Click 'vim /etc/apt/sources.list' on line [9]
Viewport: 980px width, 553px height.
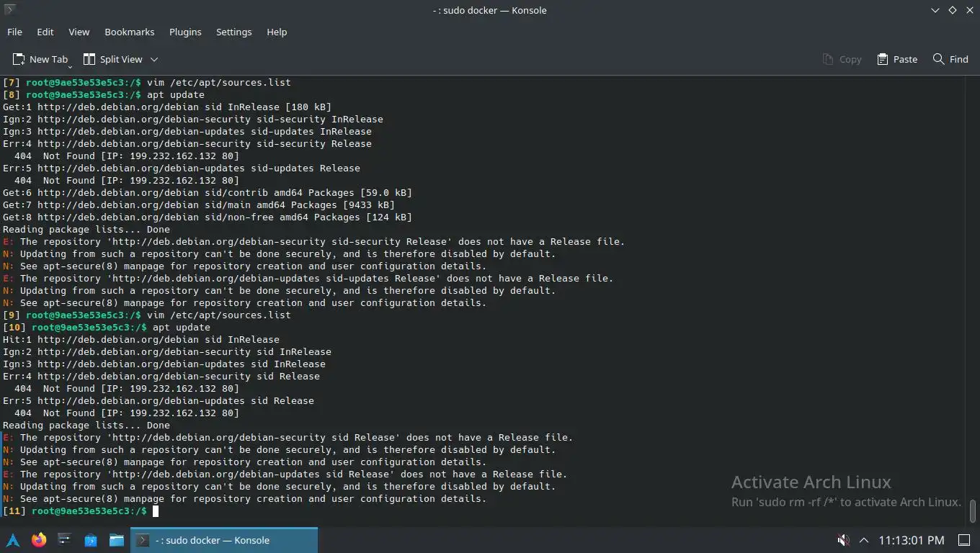pyautogui.click(x=219, y=315)
